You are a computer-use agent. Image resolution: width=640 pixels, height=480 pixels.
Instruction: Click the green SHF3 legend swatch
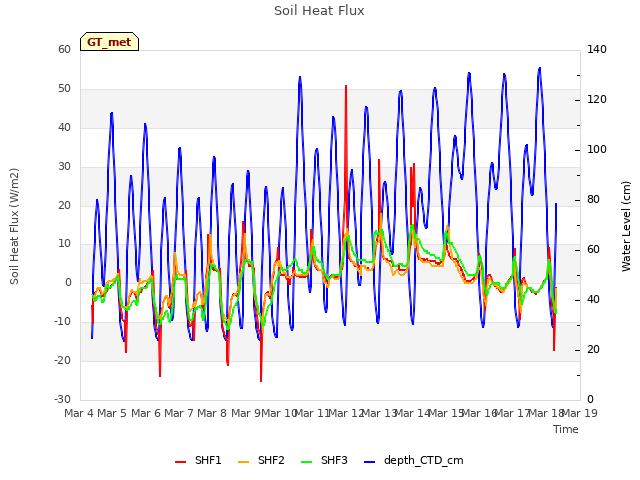click(x=307, y=462)
